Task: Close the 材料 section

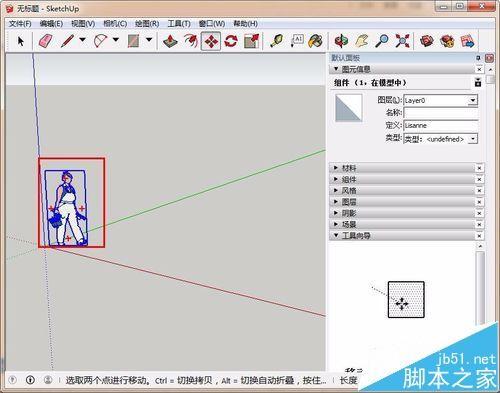Action: [479, 168]
